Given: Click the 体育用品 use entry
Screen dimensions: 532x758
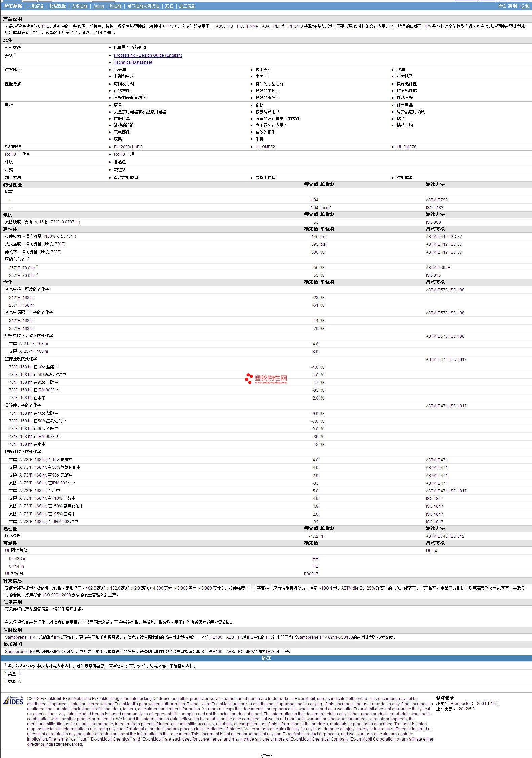Looking at the screenshot, I should 405,105.
